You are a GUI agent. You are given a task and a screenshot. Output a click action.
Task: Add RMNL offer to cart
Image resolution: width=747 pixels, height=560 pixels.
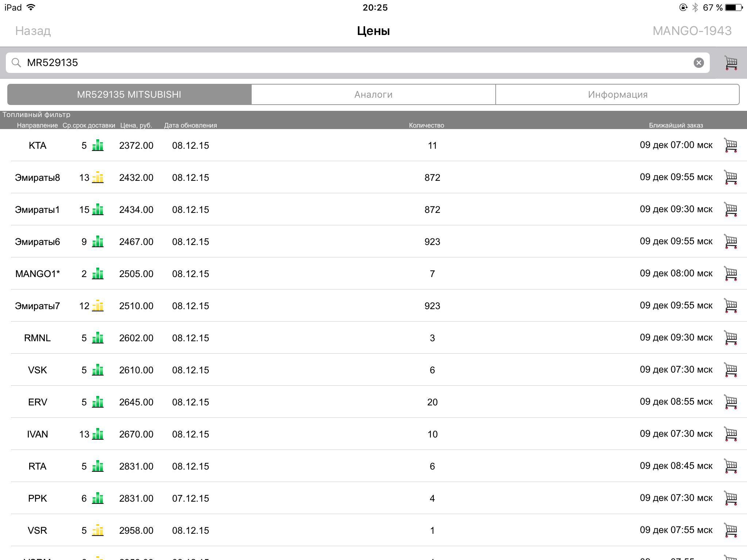pos(731,338)
